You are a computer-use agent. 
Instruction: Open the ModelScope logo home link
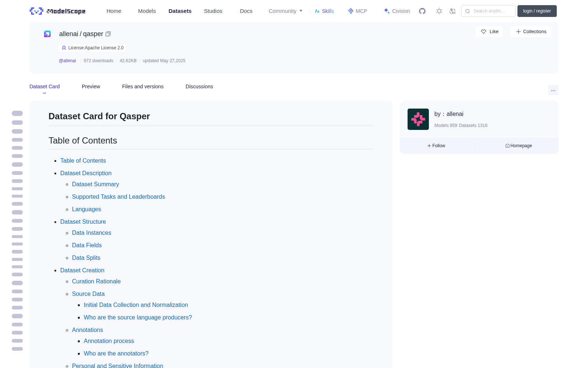point(58,11)
